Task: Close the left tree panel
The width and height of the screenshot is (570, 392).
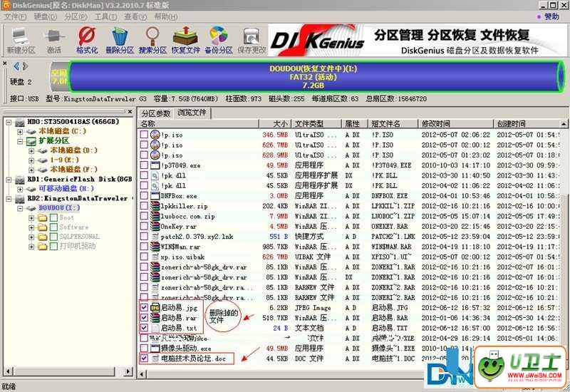Action: [130, 112]
